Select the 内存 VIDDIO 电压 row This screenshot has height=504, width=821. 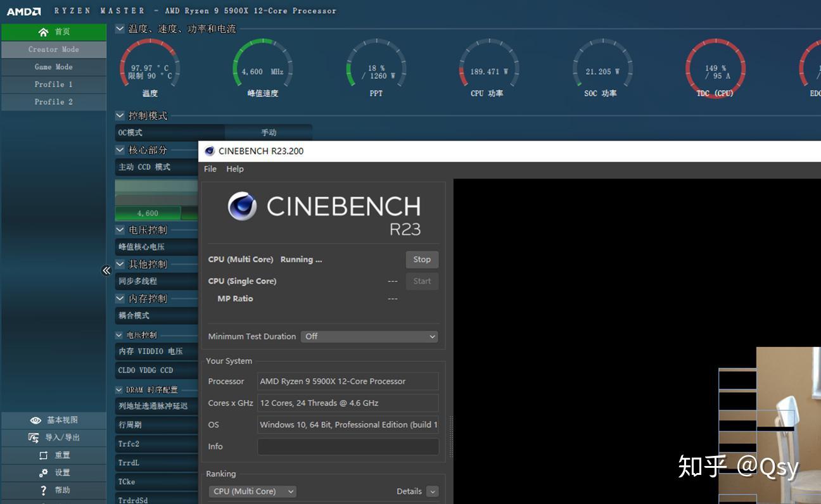point(156,351)
